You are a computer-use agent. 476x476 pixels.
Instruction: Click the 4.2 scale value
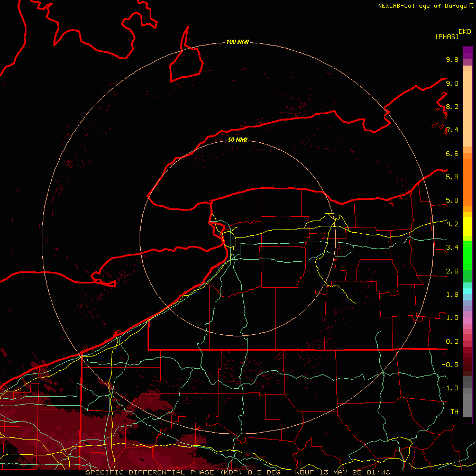coord(452,224)
